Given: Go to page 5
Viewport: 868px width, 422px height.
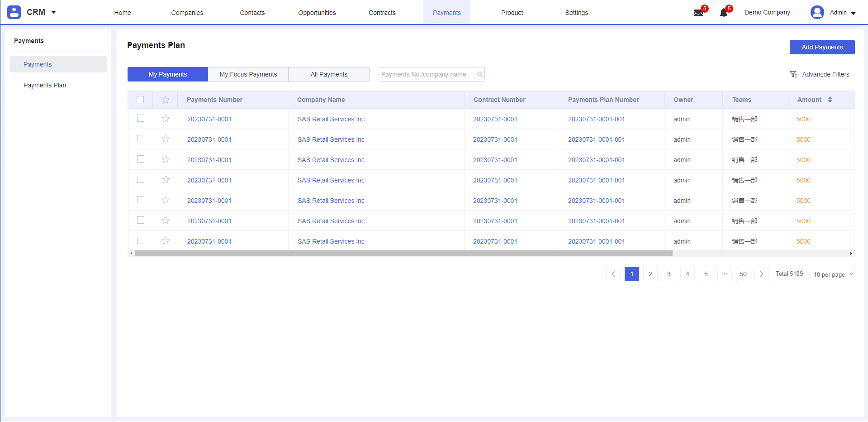Looking at the screenshot, I should pyautogui.click(x=706, y=274).
